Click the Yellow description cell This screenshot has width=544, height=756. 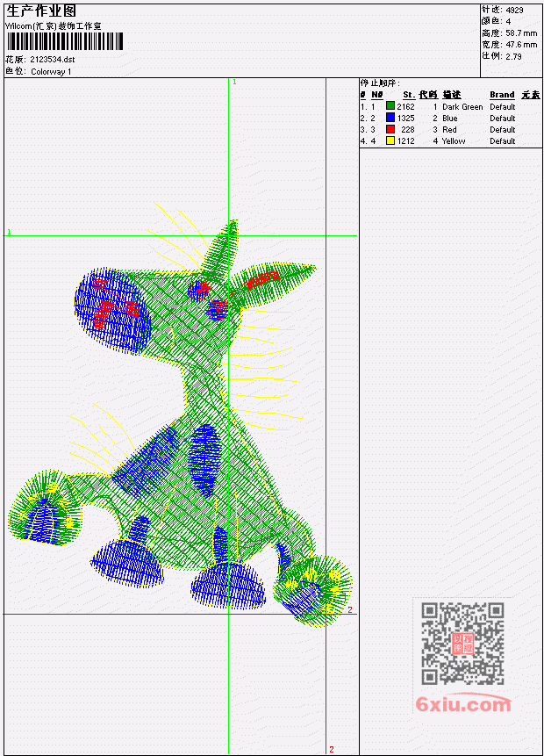(454, 141)
